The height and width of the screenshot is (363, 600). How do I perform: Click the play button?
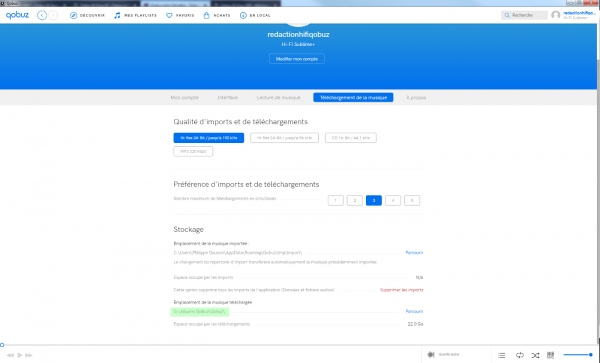(20, 355)
